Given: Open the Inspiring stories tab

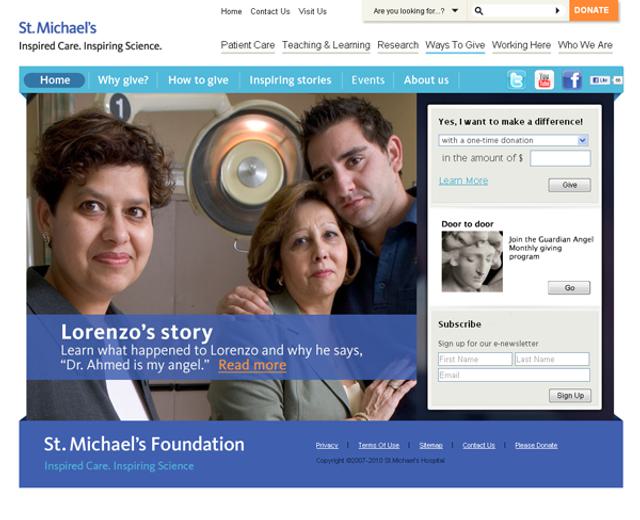Looking at the screenshot, I should (290, 80).
